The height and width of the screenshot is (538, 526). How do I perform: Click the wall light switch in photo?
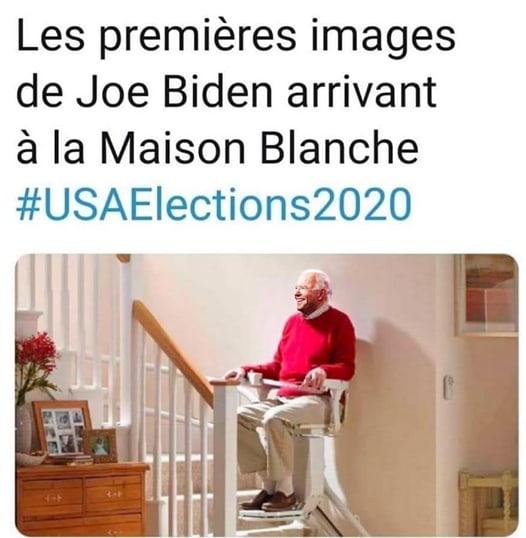click(x=448, y=387)
